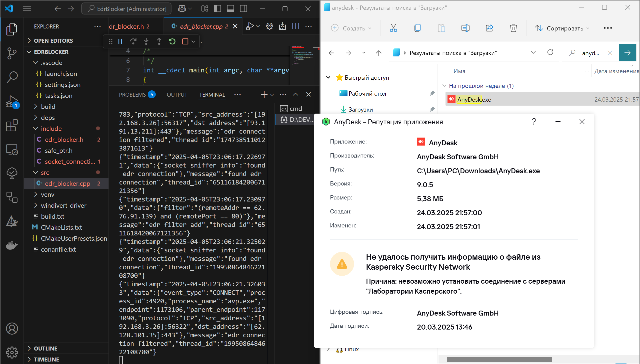The width and height of the screenshot is (640, 364).
Task: Open CMakeLists.txt file
Action: [61, 227]
